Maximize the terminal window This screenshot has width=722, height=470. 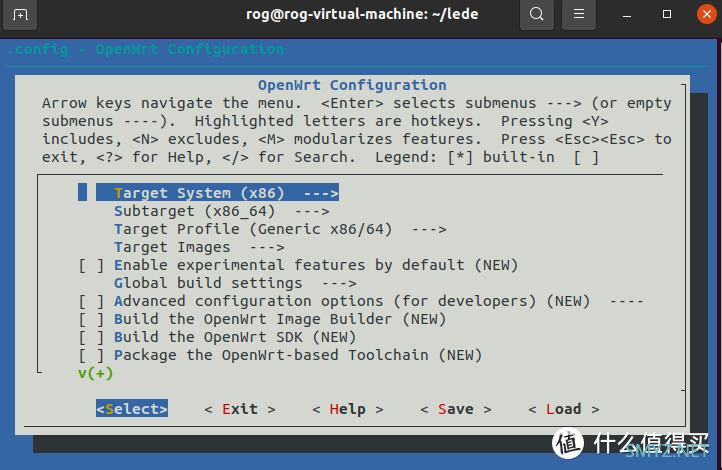pyautogui.click(x=666, y=14)
